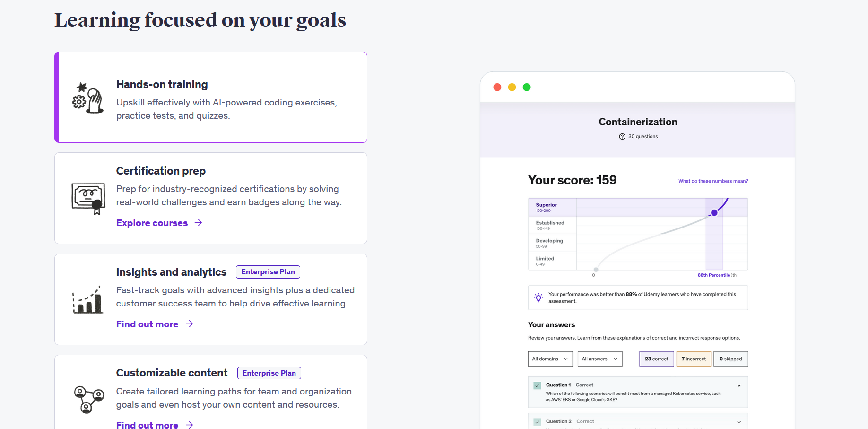This screenshot has height=429, width=868.
Task: Click the Customizable content network icon
Action: tap(89, 399)
